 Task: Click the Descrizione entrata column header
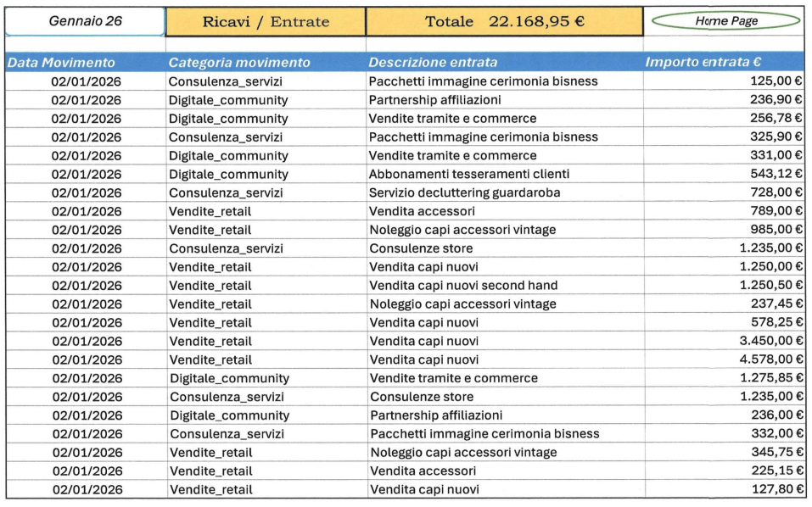(x=433, y=63)
